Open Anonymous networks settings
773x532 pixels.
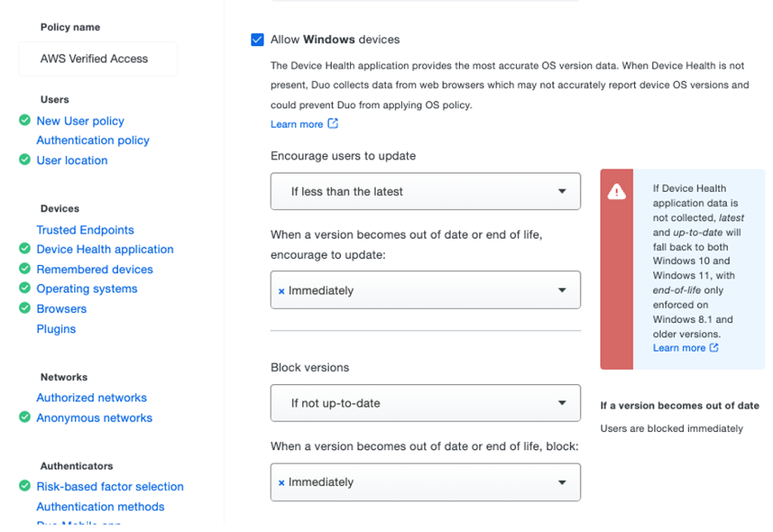(x=94, y=418)
